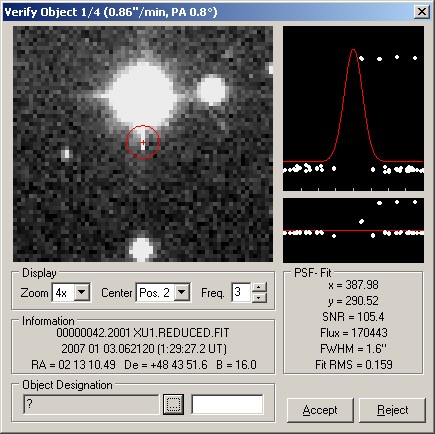
Task: Click the red PSF Gaussian curve peak
Action: (353, 50)
